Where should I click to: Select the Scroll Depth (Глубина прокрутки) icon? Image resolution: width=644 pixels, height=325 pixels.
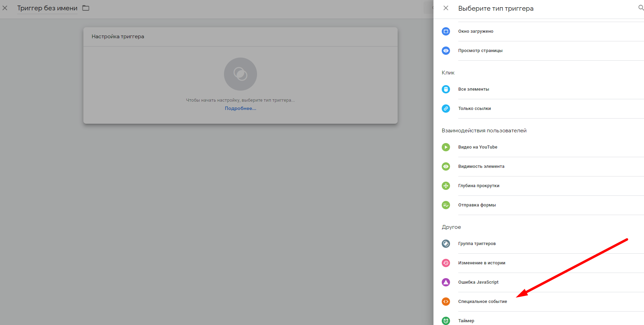coord(446,186)
